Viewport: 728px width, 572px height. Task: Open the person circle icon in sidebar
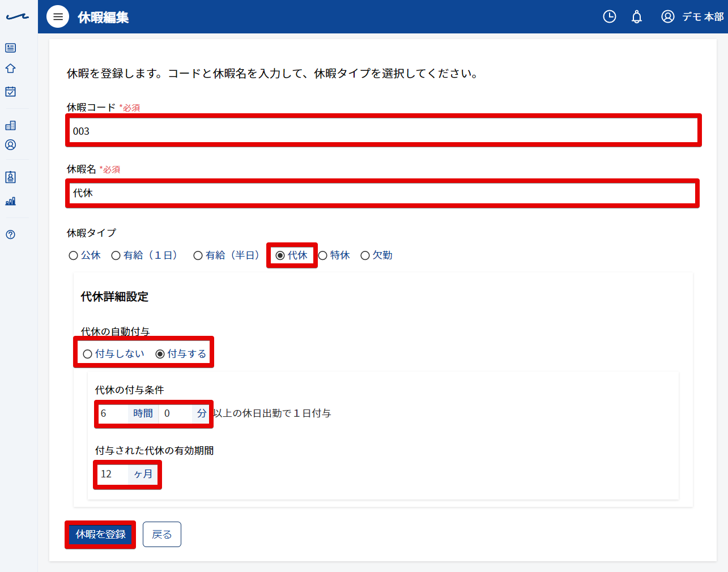10,145
